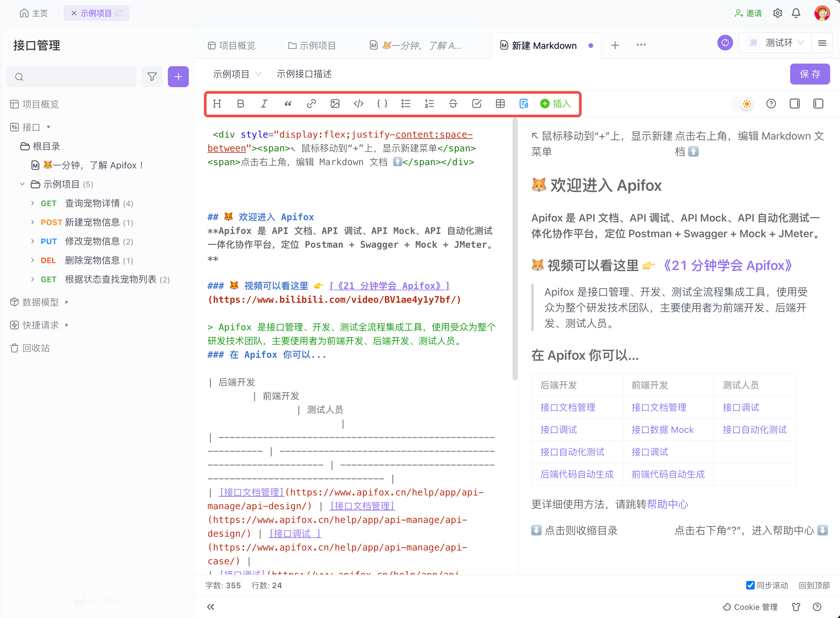Collapse 示例项目 folder in tree

[x=23, y=184]
